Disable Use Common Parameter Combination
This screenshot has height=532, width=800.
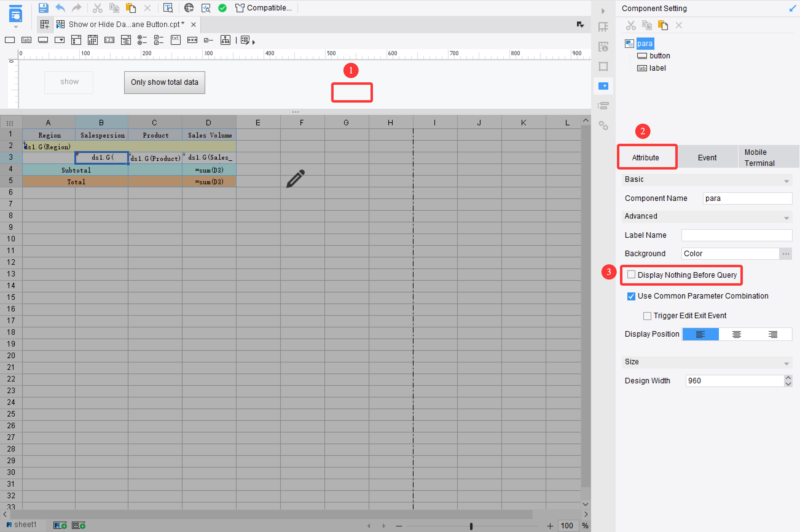(631, 296)
